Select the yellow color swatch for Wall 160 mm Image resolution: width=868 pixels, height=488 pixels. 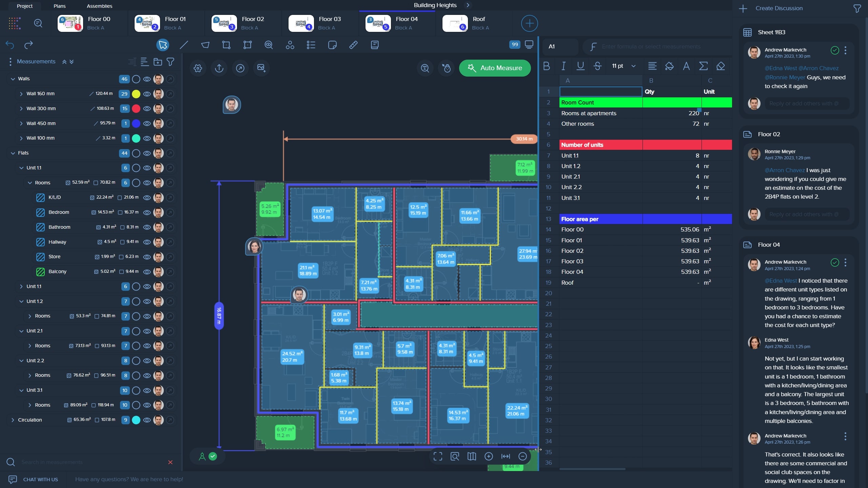[136, 94]
